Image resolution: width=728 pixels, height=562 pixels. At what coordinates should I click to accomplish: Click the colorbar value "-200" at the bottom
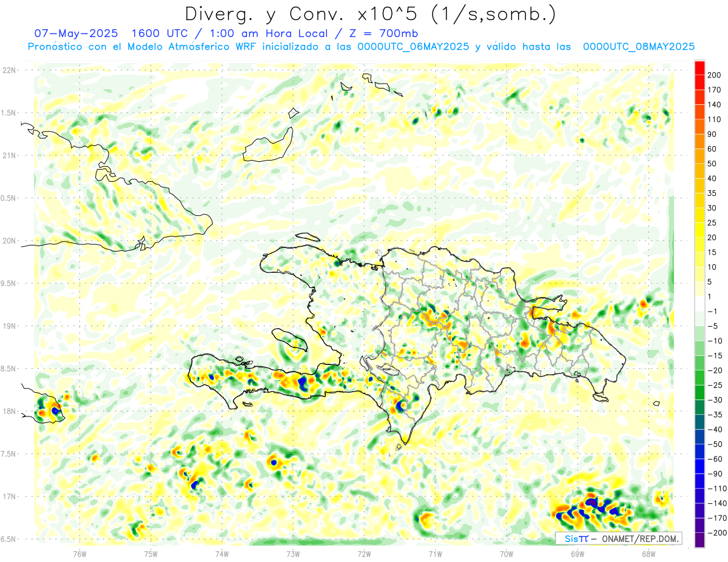[x=716, y=533]
